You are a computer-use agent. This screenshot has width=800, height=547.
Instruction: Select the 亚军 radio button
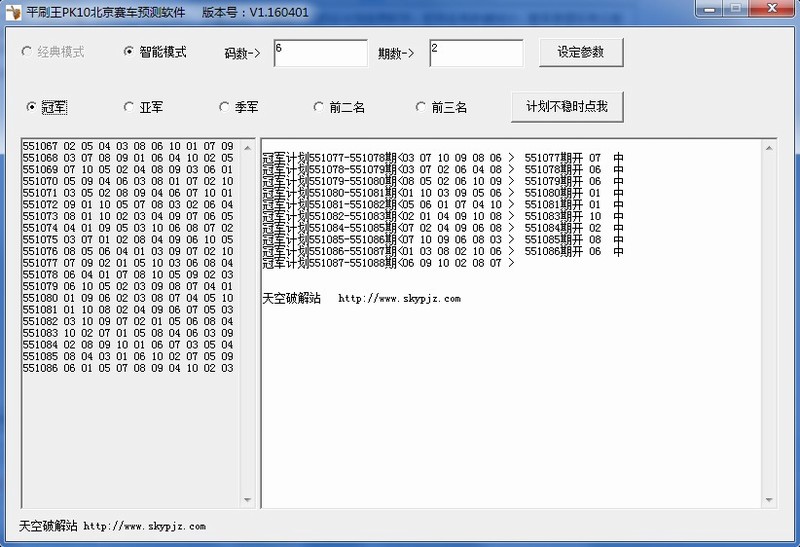click(129, 106)
